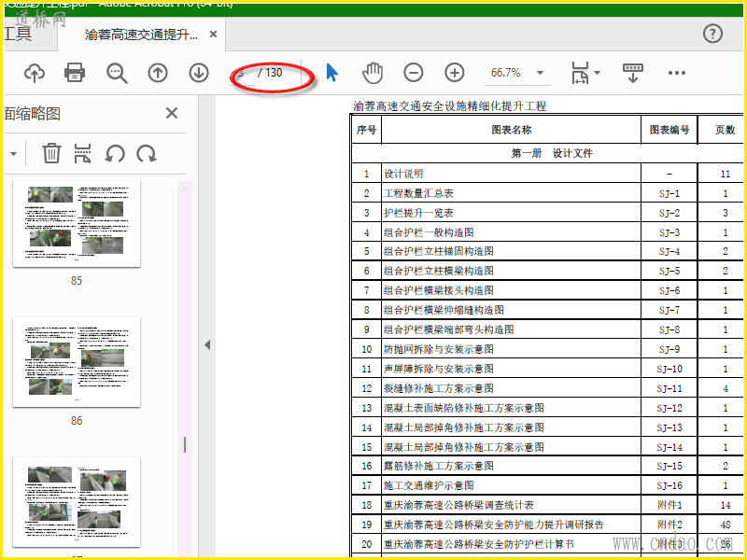747x560 pixels.
Task: Click 组合护栏立柱横梁构造图 entry
Action: tap(438, 271)
